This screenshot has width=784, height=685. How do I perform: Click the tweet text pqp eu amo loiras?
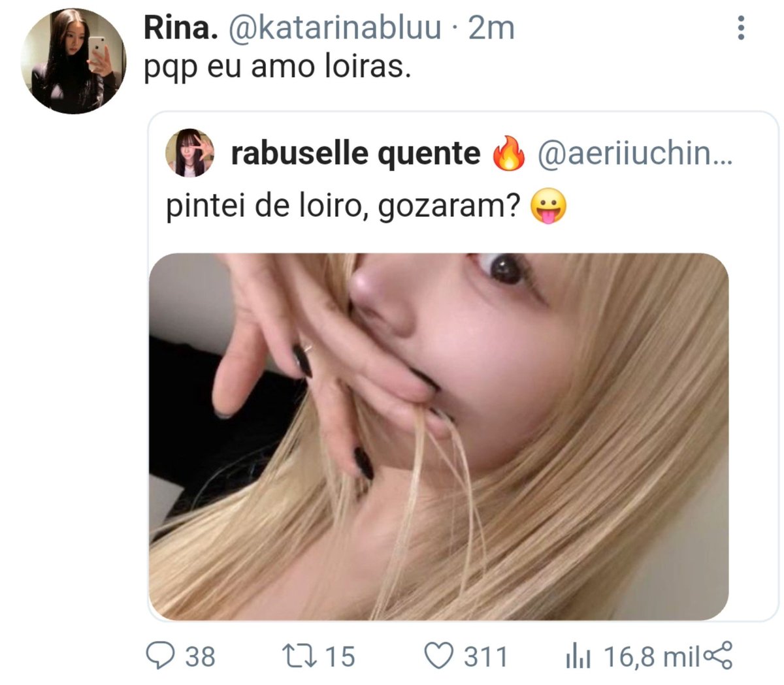278,67
